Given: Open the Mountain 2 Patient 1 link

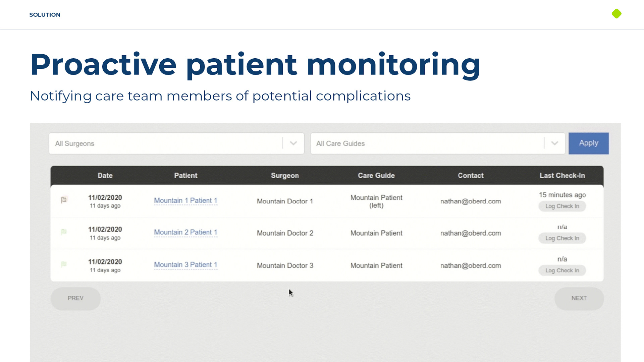Looking at the screenshot, I should tap(185, 232).
